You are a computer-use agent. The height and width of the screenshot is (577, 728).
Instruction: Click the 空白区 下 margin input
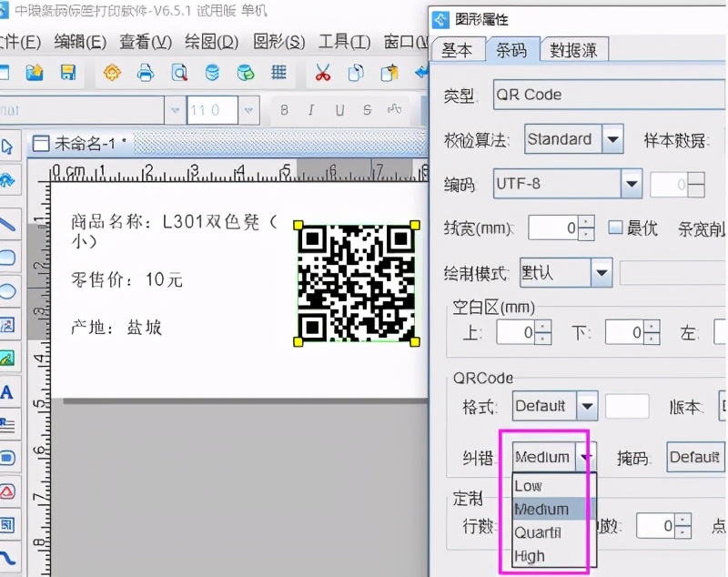tap(624, 332)
